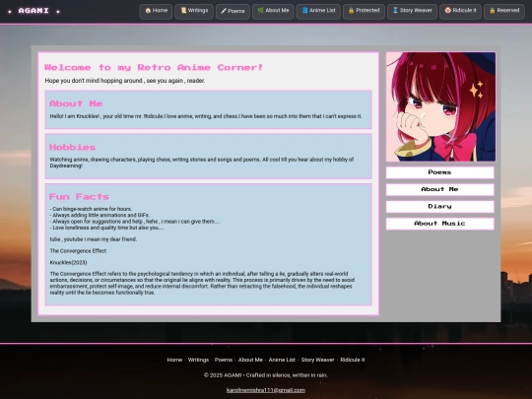Click the lock icon on the Protected nav button
Viewport: 532px width, 399px height.
tap(351, 11)
